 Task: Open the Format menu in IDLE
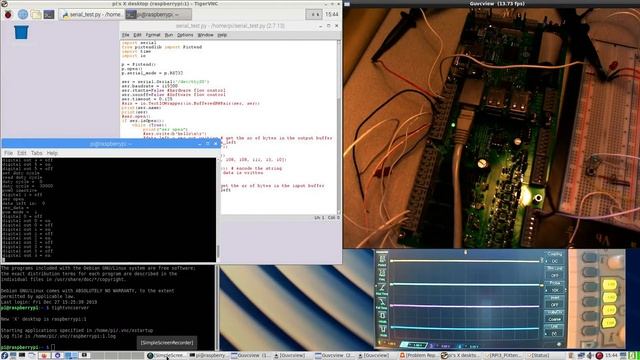(x=153, y=35)
